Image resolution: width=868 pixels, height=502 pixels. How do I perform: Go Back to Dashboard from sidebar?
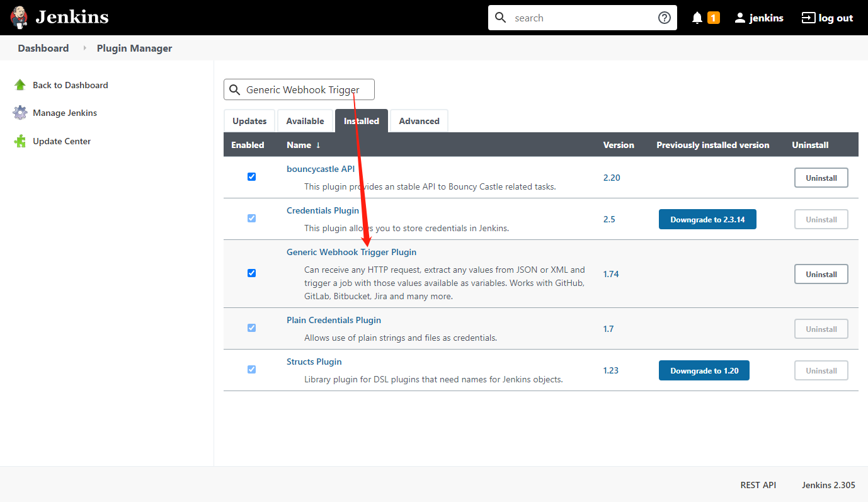[71, 85]
